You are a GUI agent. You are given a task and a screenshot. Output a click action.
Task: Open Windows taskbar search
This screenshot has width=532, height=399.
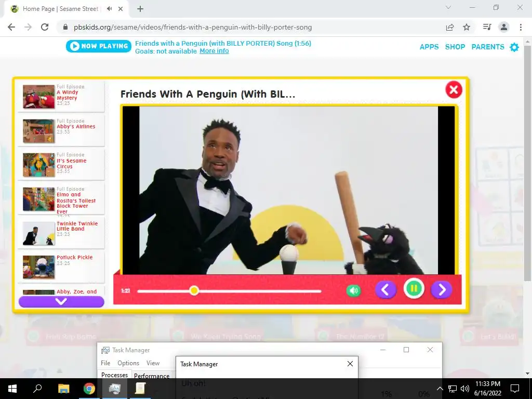click(x=37, y=389)
